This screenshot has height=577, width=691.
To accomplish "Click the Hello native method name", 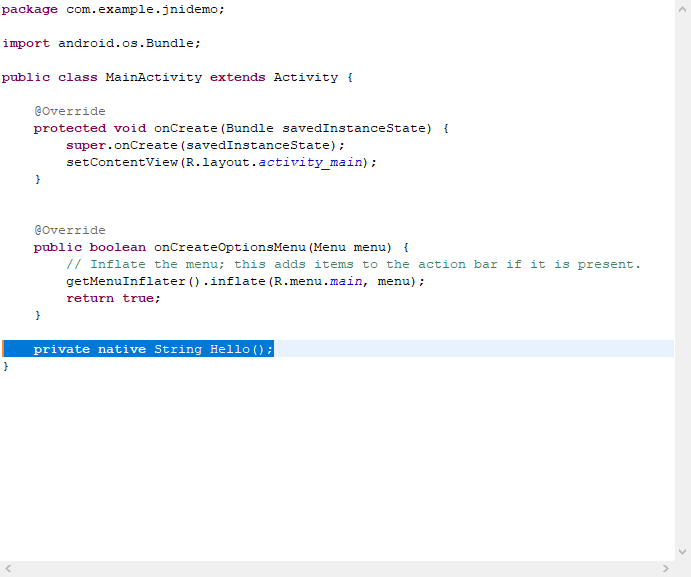I will click(229, 349).
